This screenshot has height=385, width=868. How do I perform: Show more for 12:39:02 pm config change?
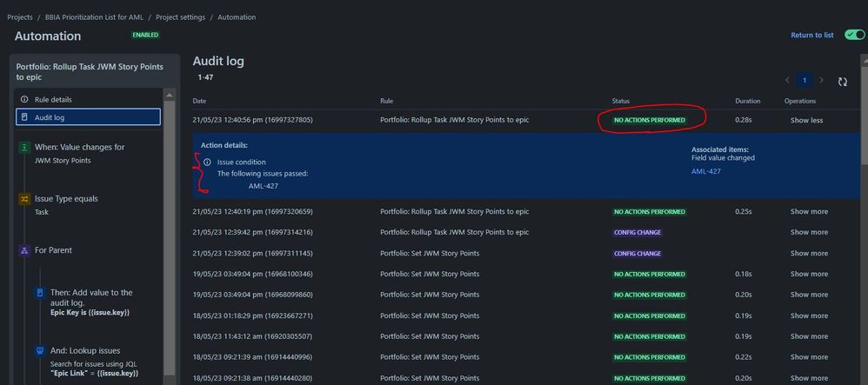[x=809, y=254]
